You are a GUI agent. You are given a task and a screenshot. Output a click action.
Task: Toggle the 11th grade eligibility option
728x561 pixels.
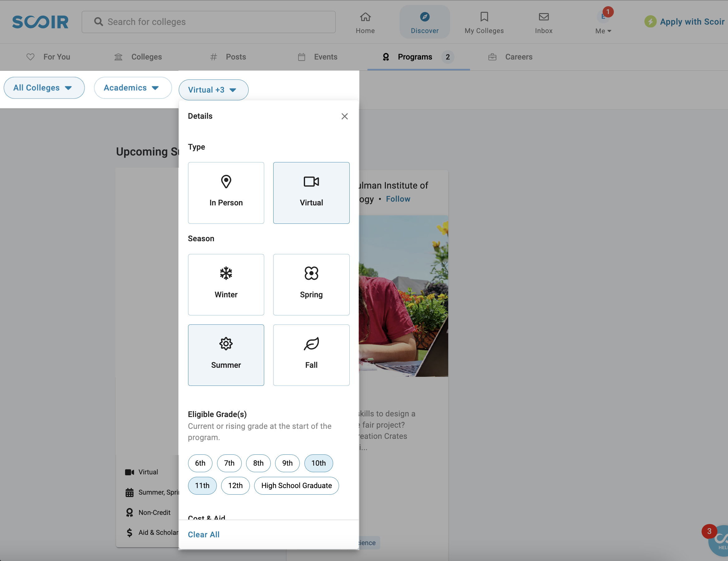202,485
